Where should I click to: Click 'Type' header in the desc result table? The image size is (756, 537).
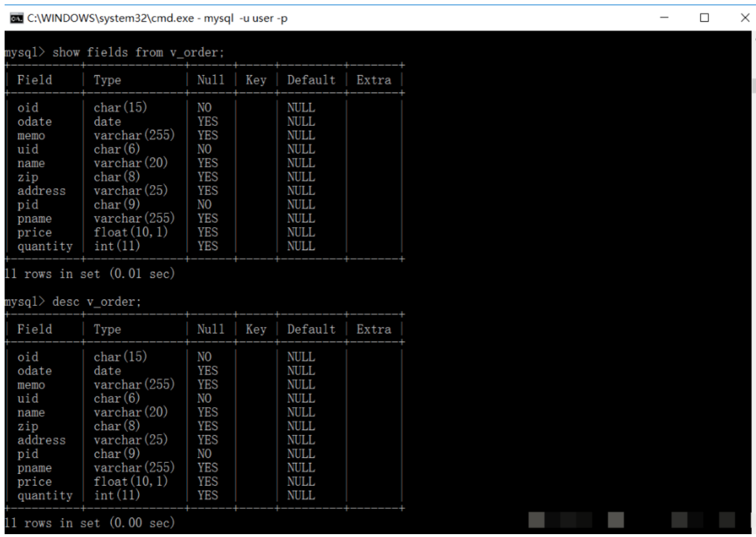(108, 329)
